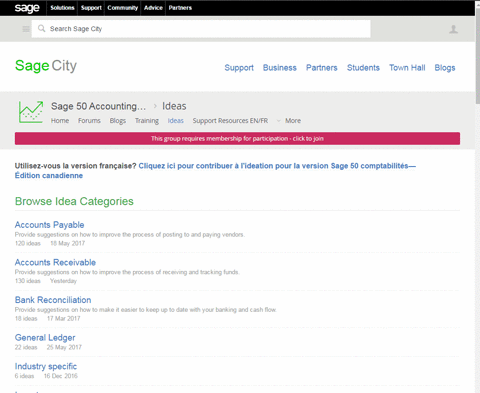This screenshot has height=393, width=480.
Task: Open Support Resources EN/FR tab
Action: (x=230, y=121)
